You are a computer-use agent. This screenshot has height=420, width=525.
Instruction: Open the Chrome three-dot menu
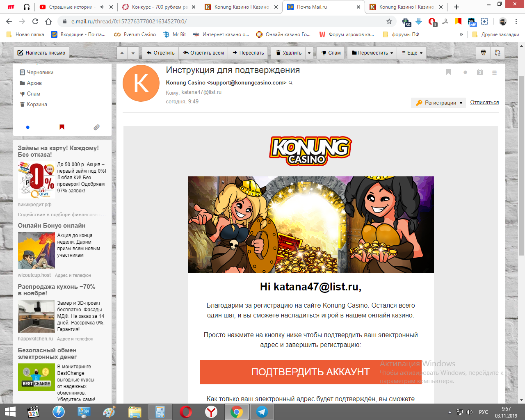(516, 21)
